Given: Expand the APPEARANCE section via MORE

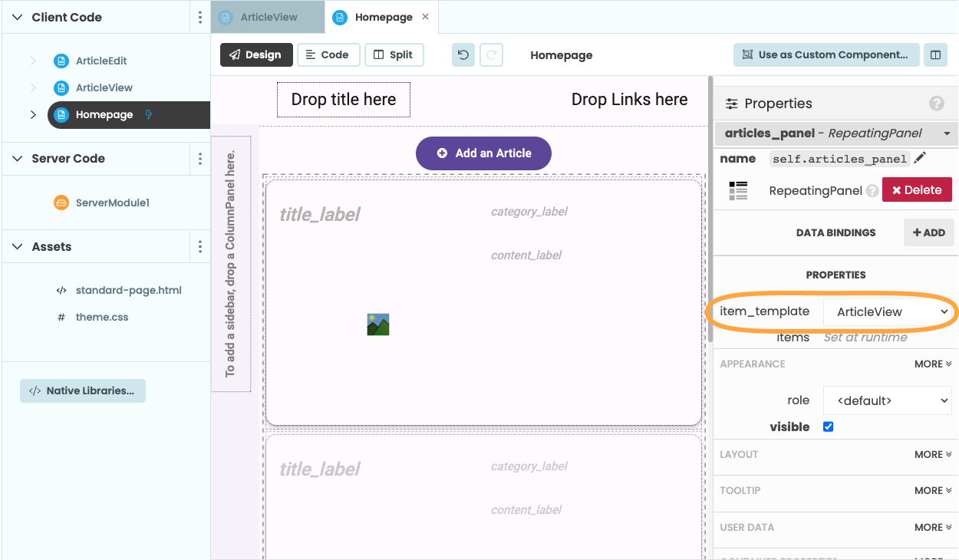Looking at the screenshot, I should click(932, 363).
